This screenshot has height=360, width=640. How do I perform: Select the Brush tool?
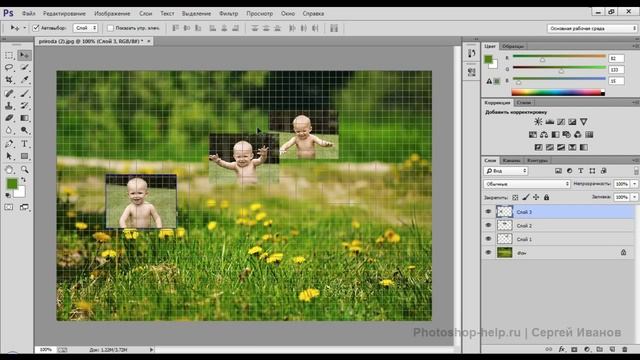[24, 93]
